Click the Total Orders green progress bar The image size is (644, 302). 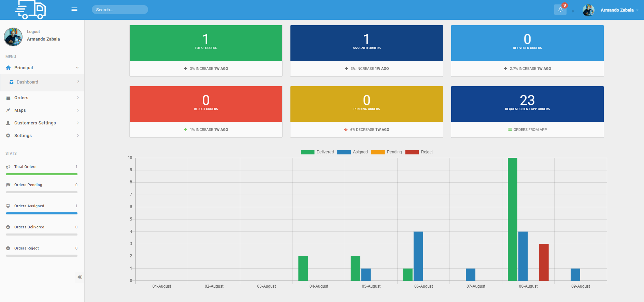[42, 174]
